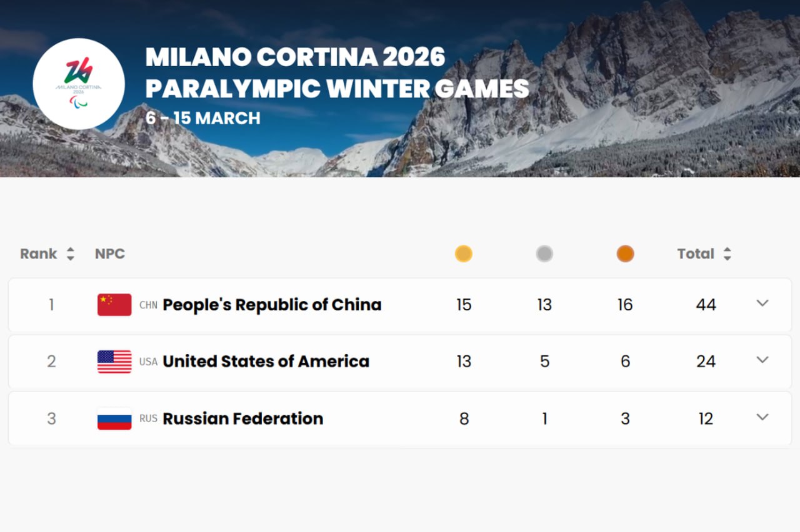Open Russian Federation country link
The width and height of the screenshot is (800, 532).
point(242,418)
